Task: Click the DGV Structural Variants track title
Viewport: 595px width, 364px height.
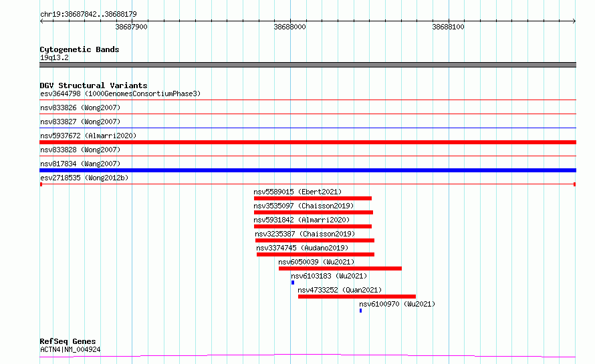Action: (x=94, y=85)
